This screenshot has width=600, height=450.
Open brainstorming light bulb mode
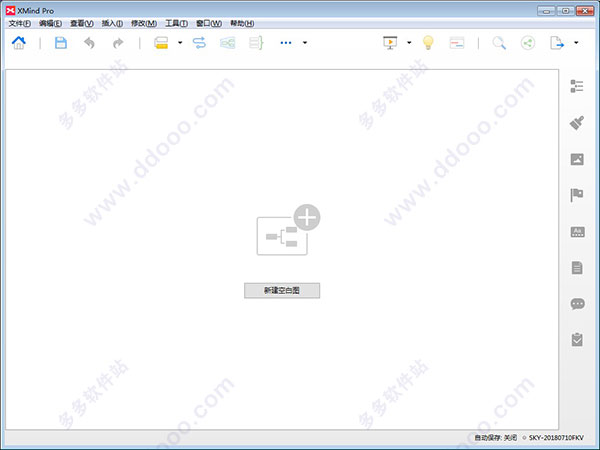click(x=428, y=43)
